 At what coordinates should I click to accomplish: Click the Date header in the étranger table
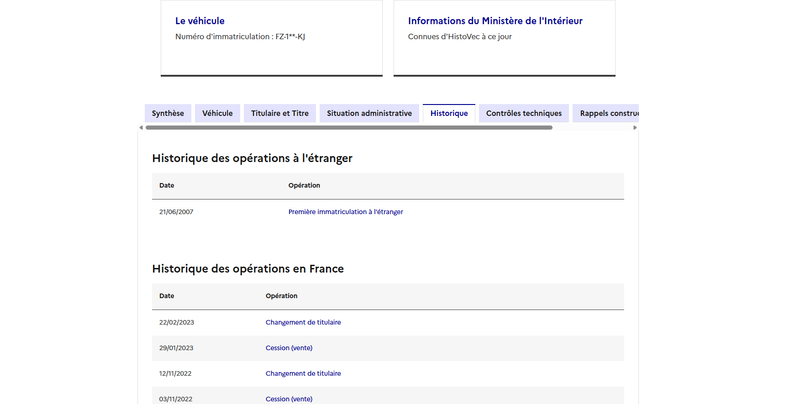166,185
